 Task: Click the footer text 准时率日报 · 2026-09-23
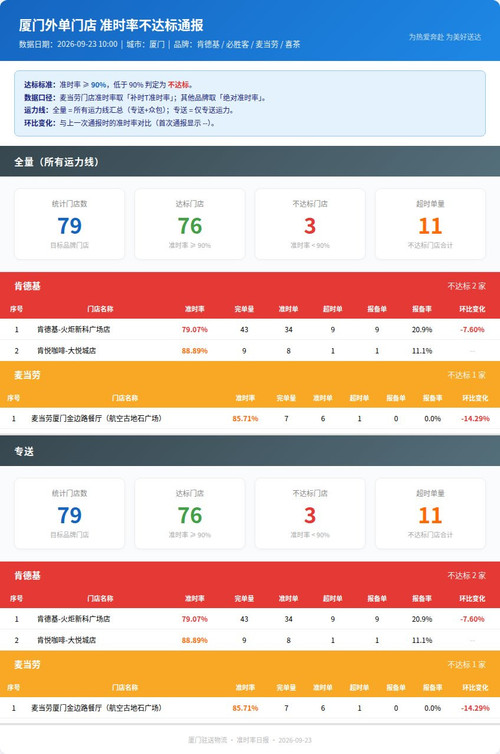(274, 740)
